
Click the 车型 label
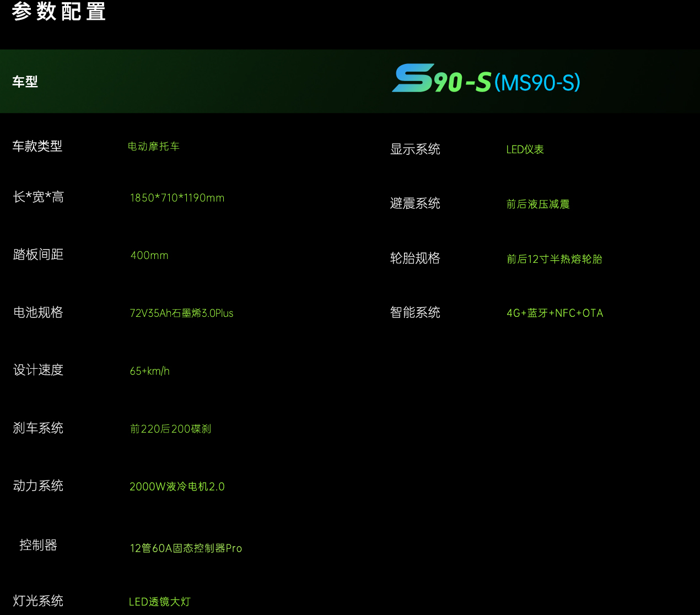(25, 81)
